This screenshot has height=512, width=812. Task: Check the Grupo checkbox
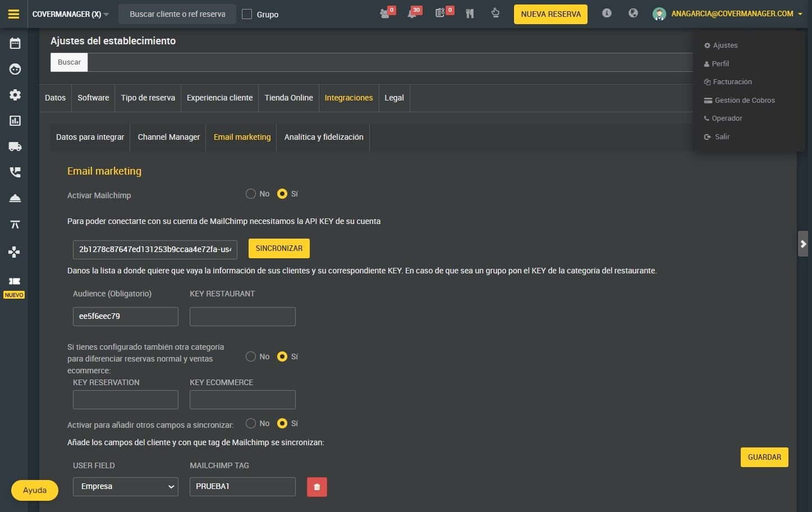pyautogui.click(x=247, y=14)
